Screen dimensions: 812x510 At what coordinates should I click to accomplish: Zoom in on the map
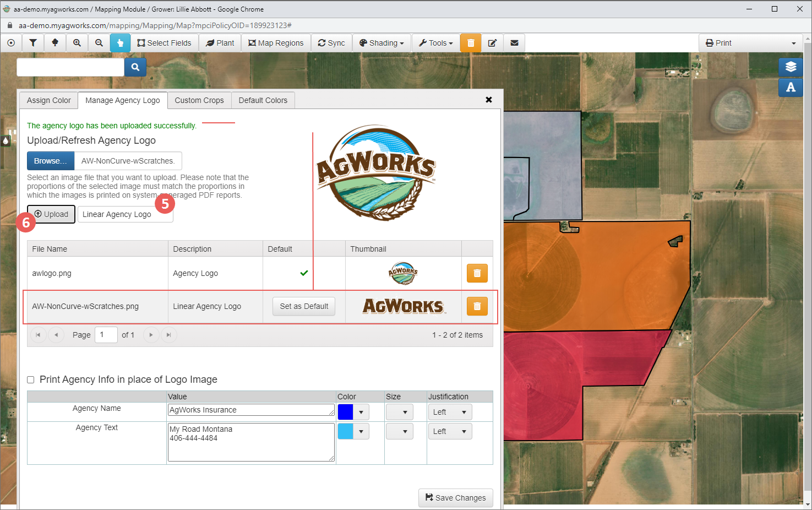77,43
